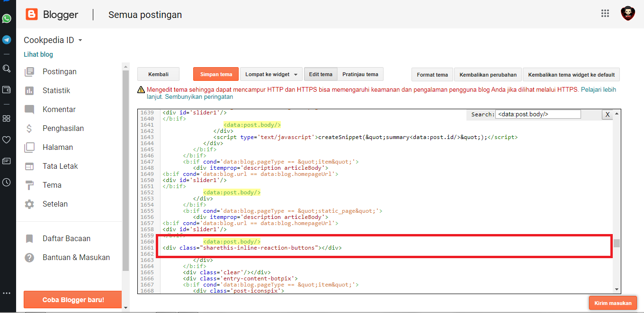
Task: Open Telegram in the browser sidebar
Action: [x=7, y=40]
